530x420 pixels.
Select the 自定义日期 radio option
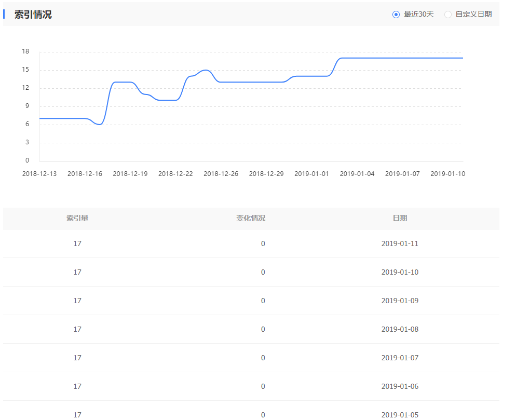click(x=448, y=15)
